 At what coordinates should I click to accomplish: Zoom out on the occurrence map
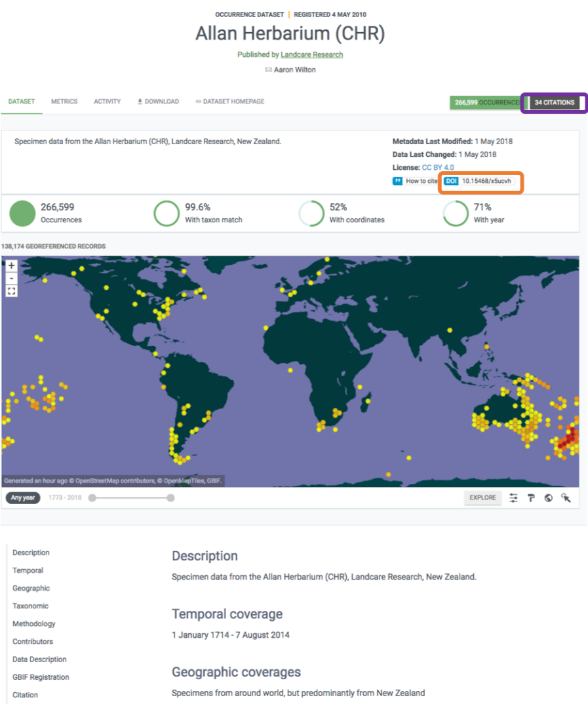(11, 279)
